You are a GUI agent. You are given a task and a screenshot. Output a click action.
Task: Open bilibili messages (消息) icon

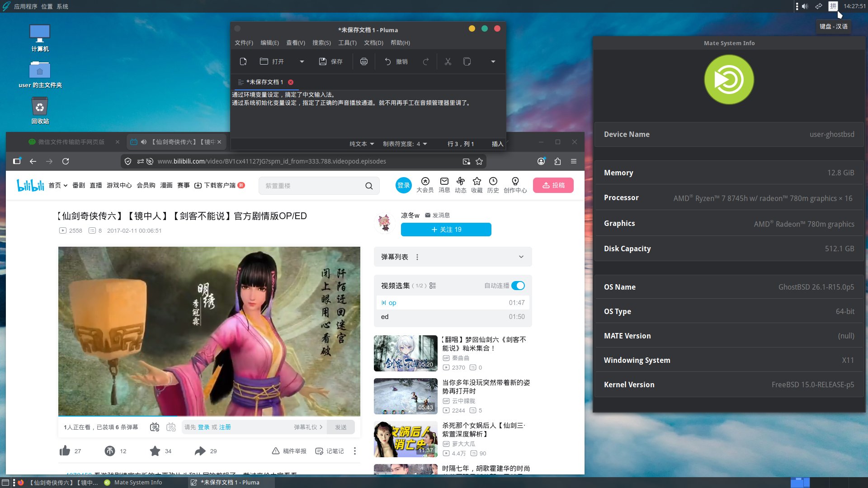point(444,185)
